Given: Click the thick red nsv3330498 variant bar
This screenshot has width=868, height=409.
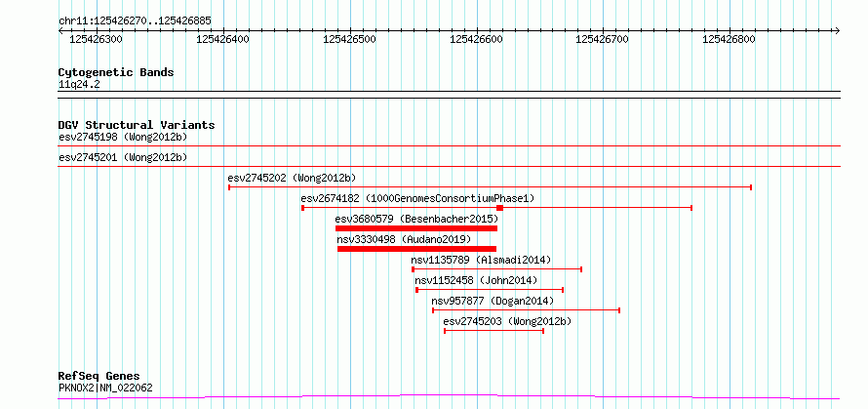Looking at the screenshot, I should coord(416,249).
